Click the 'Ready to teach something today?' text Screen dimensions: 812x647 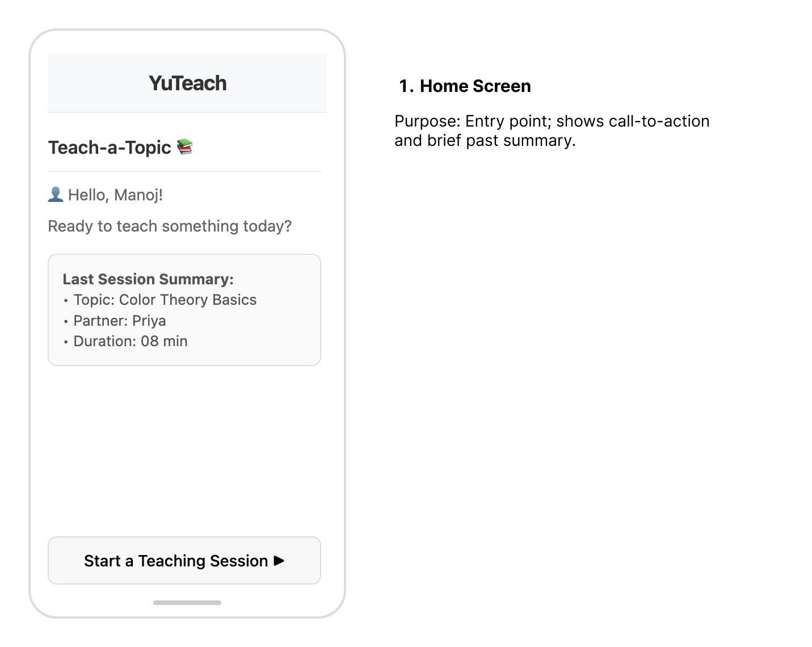(170, 226)
